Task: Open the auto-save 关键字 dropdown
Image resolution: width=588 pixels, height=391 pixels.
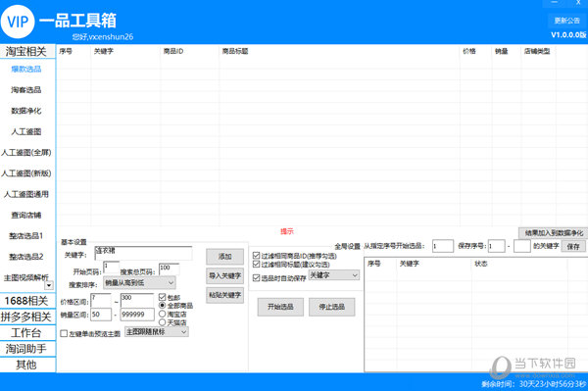Action: coord(334,275)
